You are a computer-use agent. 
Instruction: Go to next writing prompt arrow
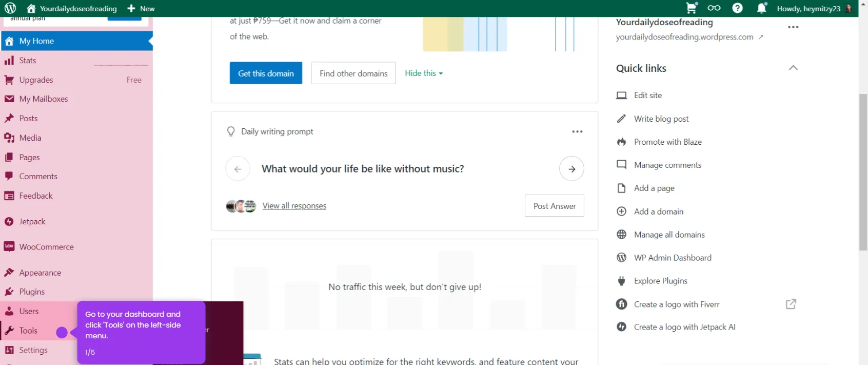click(x=571, y=169)
